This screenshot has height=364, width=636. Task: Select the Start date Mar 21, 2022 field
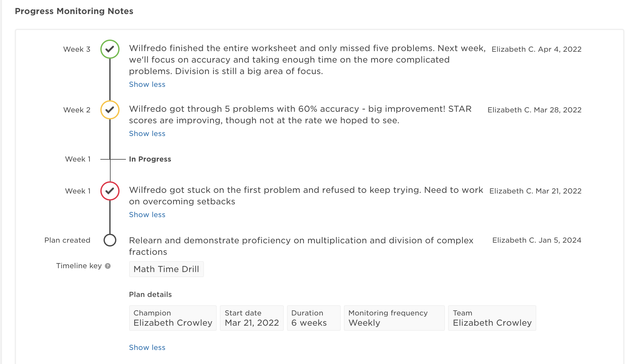click(252, 318)
